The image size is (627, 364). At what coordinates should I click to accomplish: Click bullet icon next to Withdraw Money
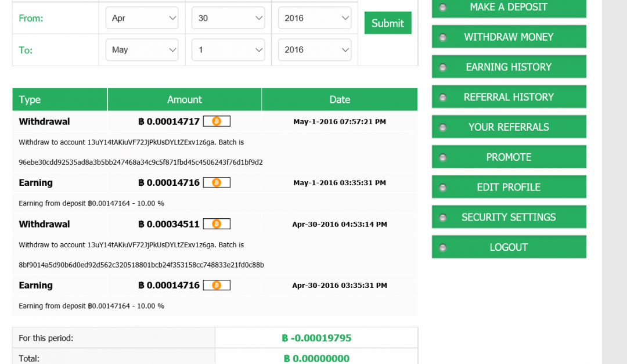443,37
